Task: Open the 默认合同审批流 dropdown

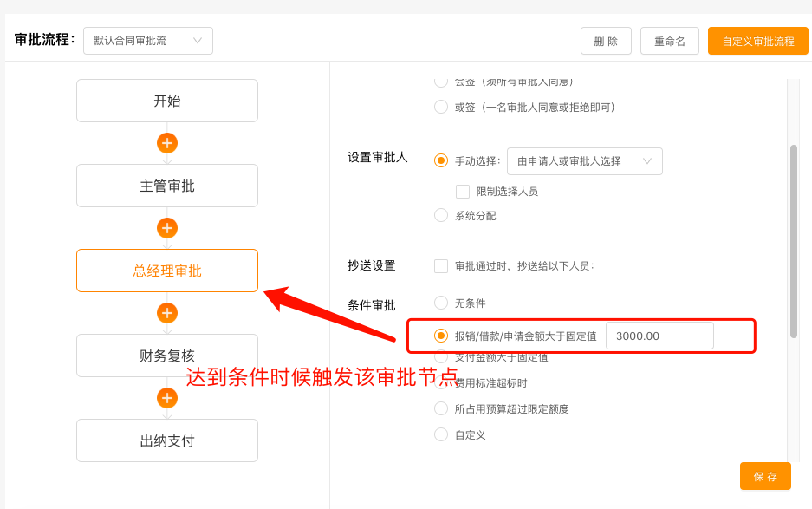Action: [x=147, y=41]
